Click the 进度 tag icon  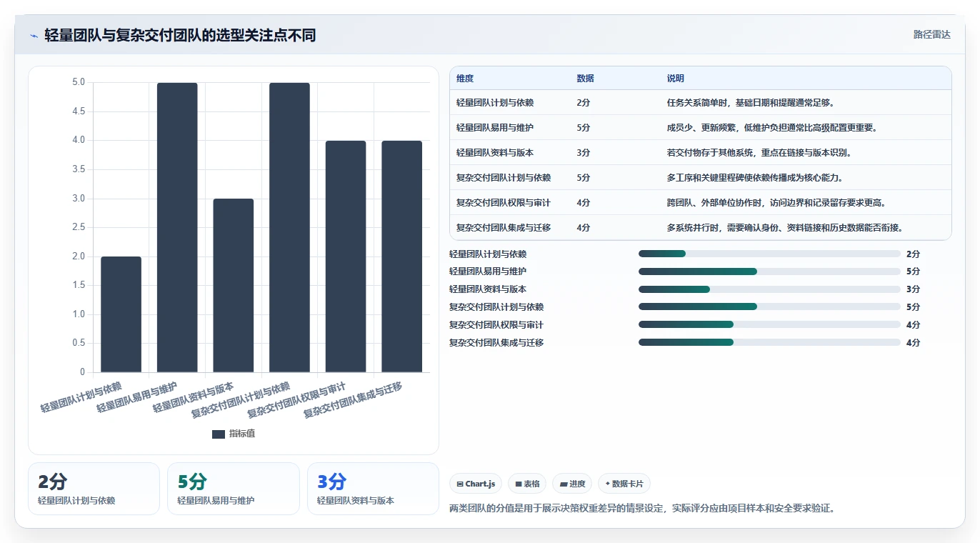click(564, 484)
